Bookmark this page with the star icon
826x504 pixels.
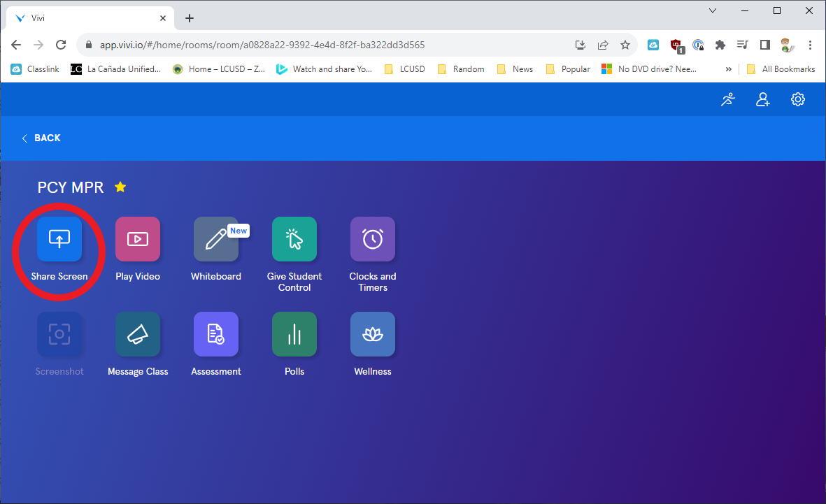point(625,45)
